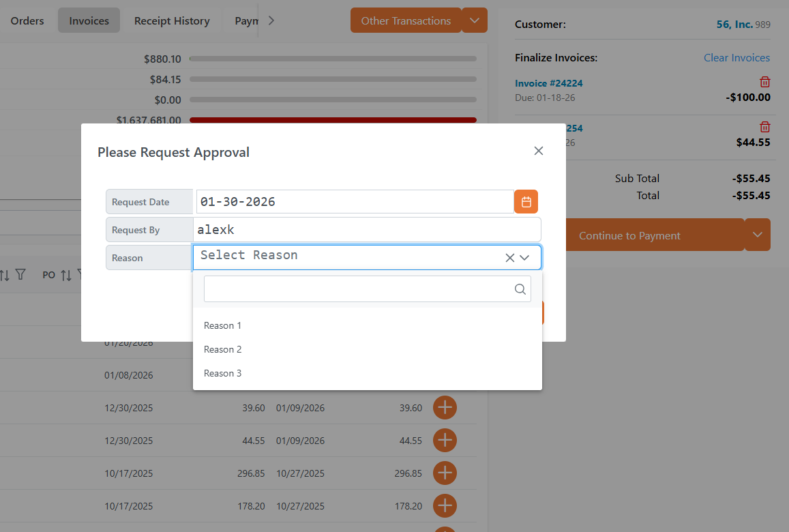Click the red progress bar beside $1,637,681.00

coord(333,120)
